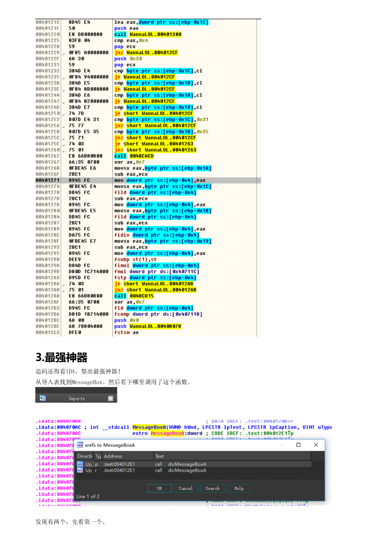Click the 'fcomp dword ptr ds:[0x407118]' instruction
This screenshot has width=392, height=555.
(x=158, y=314)
